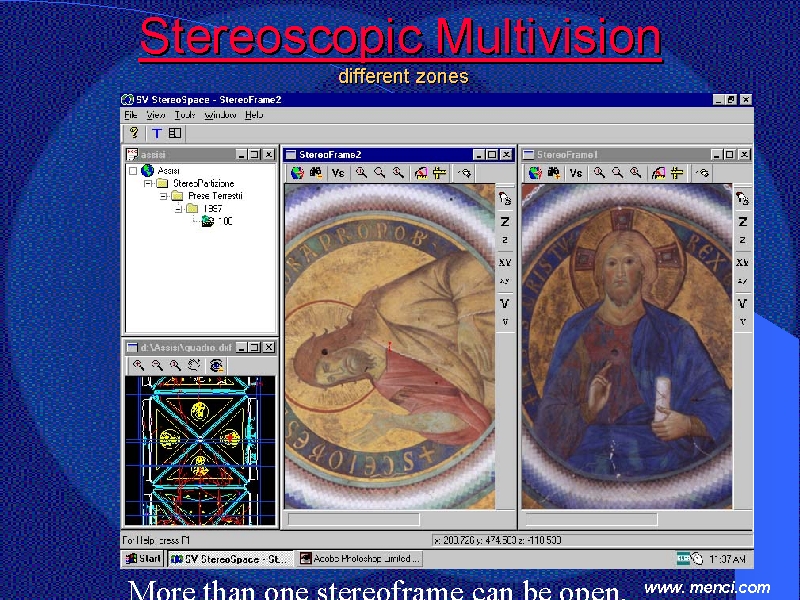Click the first magnifier in StereoFrame2 toolbar
The width and height of the screenshot is (800, 600).
pyautogui.click(x=361, y=173)
